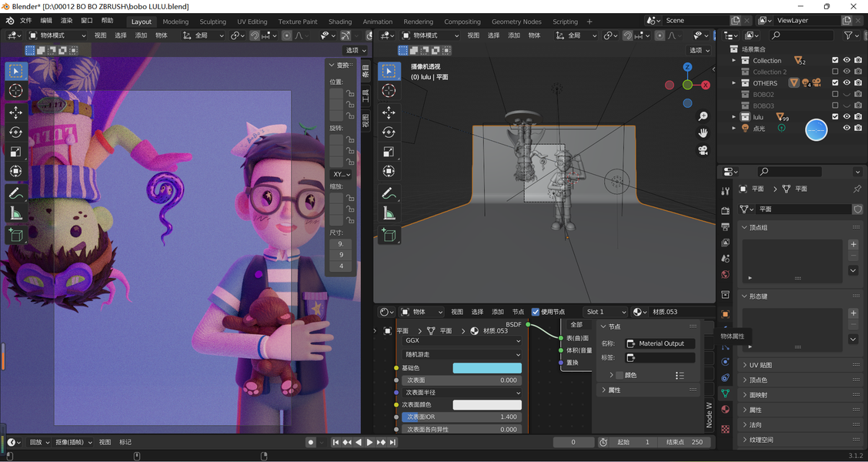Switch to the Sculpting workspace tab
The width and height of the screenshot is (868, 462).
point(212,22)
